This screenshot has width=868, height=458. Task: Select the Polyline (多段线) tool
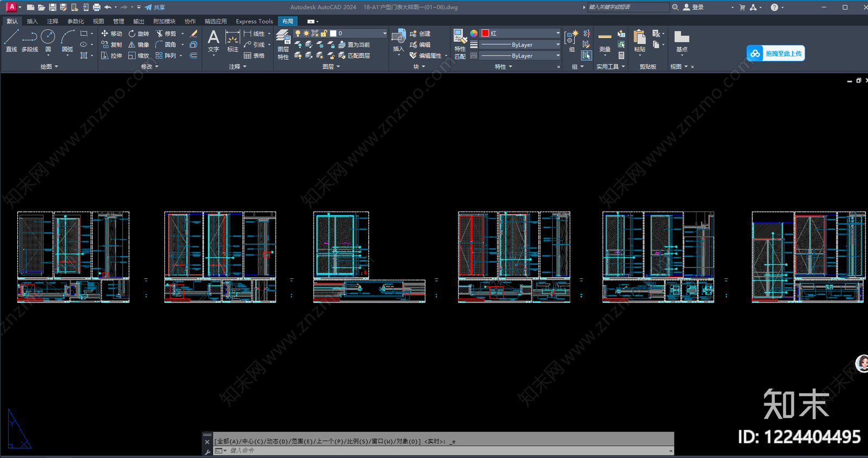[30, 41]
